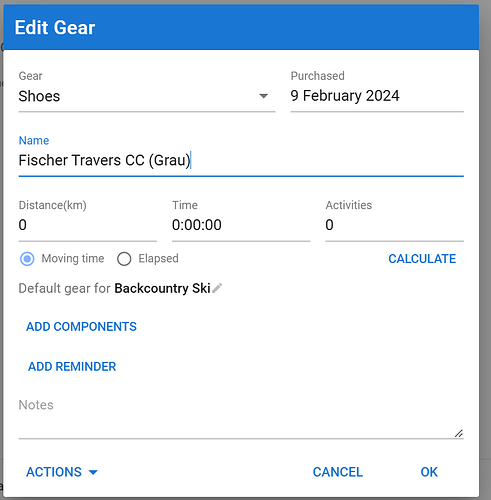The width and height of the screenshot is (491, 500).
Task: Click the Gear dropdown arrow
Action: [x=263, y=96]
